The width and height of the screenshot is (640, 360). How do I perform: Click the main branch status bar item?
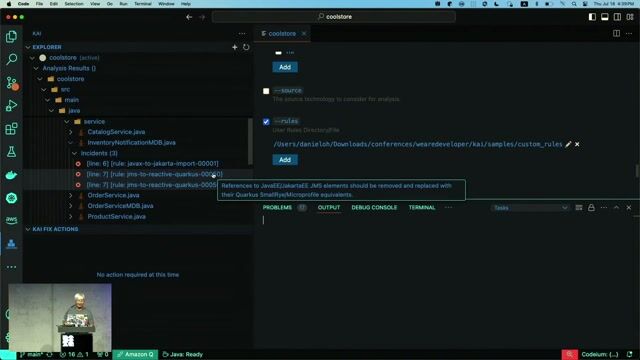pos(32,354)
